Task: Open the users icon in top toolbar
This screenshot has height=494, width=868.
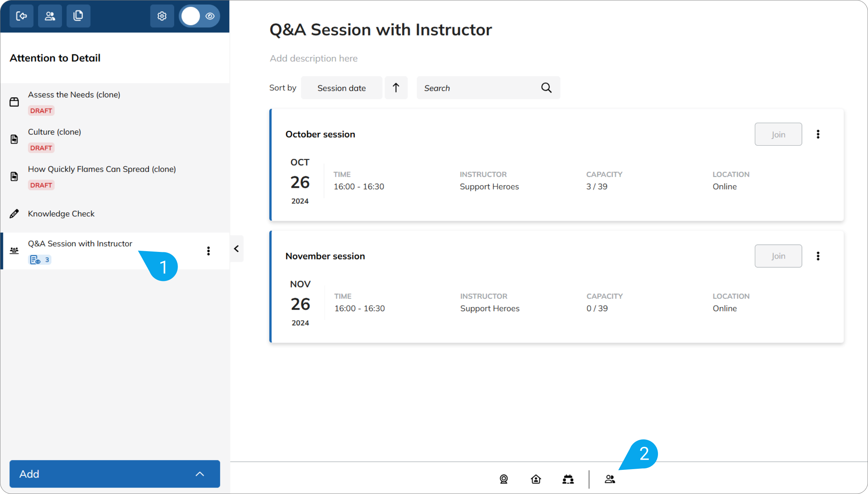Action: pyautogui.click(x=50, y=16)
